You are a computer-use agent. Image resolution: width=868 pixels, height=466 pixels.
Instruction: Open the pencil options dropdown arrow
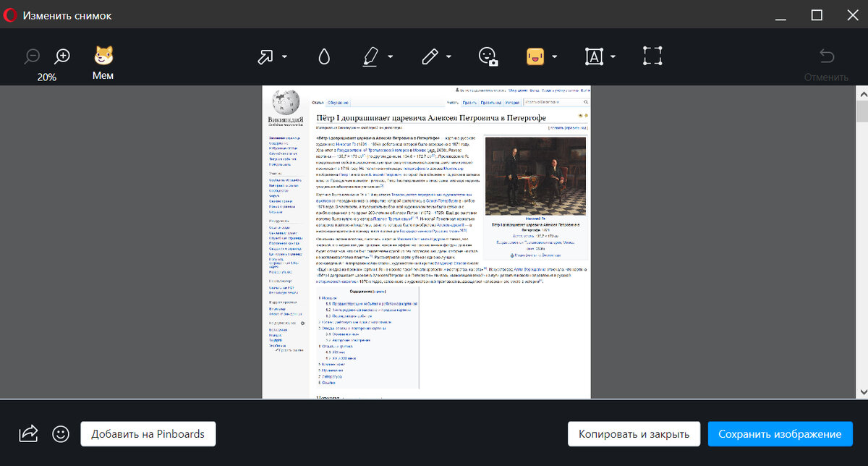click(x=449, y=56)
